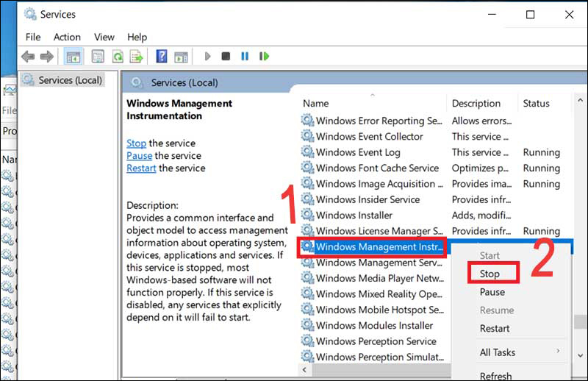588x381 pixels.
Task: Click the Back arrow toolbar icon
Action: pyautogui.click(x=28, y=57)
